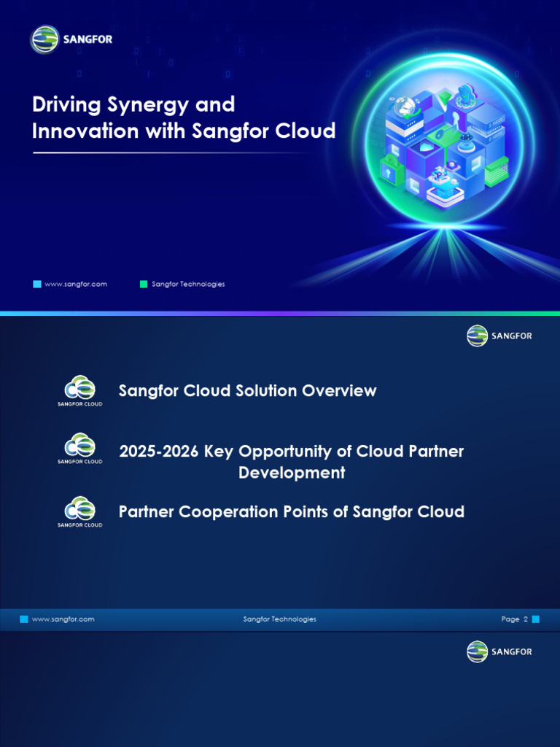Click 'Page 2' label in footer
Screen dimensions: 560x747
pos(514,619)
